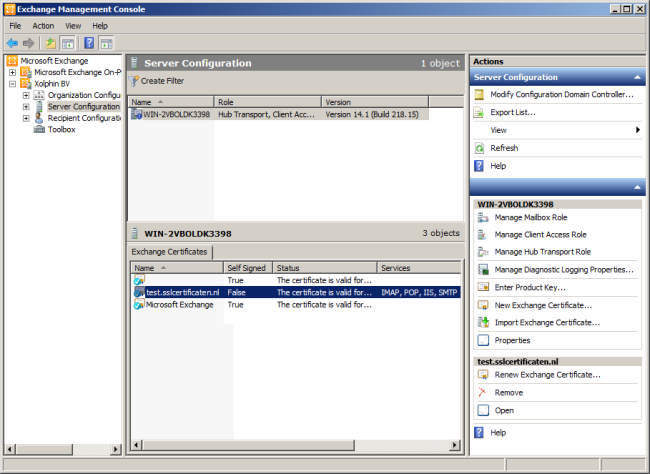The image size is (650, 474).
Task: Click the Back arrow toolbar icon
Action: coord(12,43)
